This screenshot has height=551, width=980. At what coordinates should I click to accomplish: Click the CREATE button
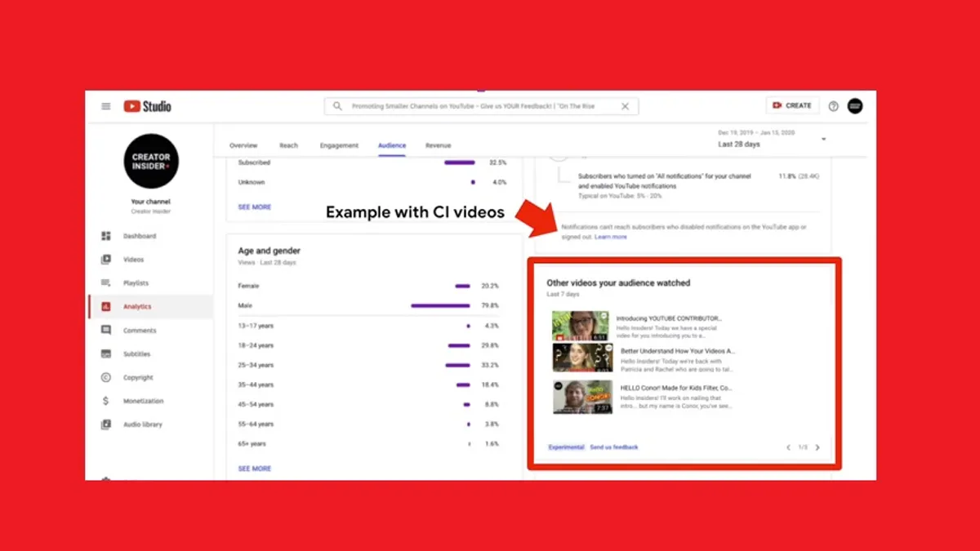click(x=792, y=105)
